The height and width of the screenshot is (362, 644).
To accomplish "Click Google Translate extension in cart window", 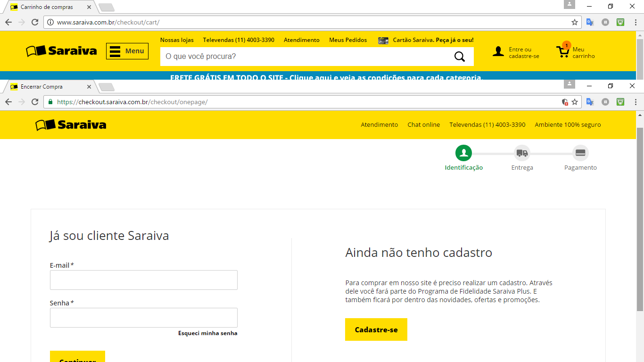I will (590, 22).
